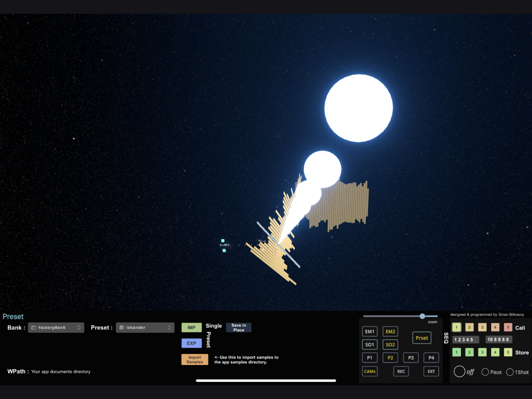Select the EM1 emitter button

[370, 331]
